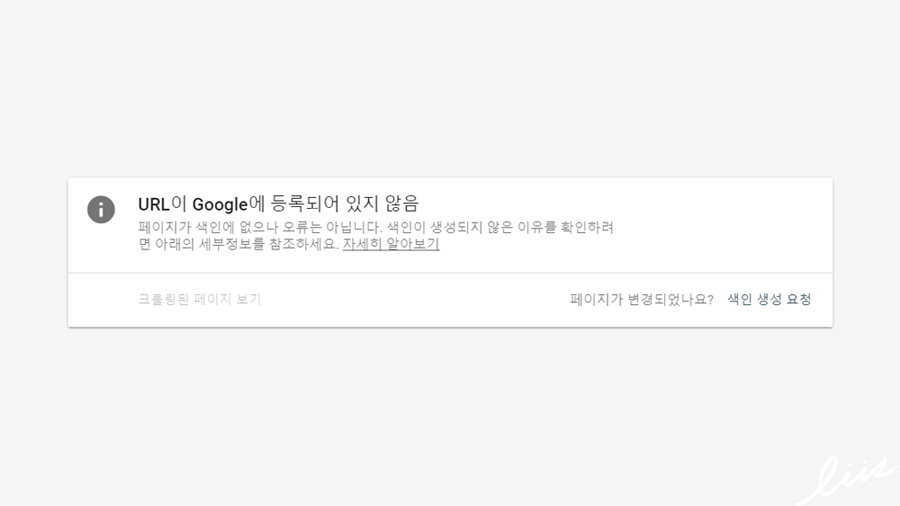The width and height of the screenshot is (900, 506).
Task: Click the word Google in the heading
Action: 219,204
